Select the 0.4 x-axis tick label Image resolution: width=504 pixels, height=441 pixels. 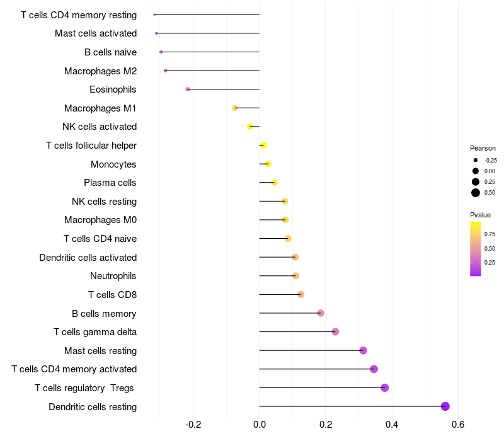click(x=392, y=425)
